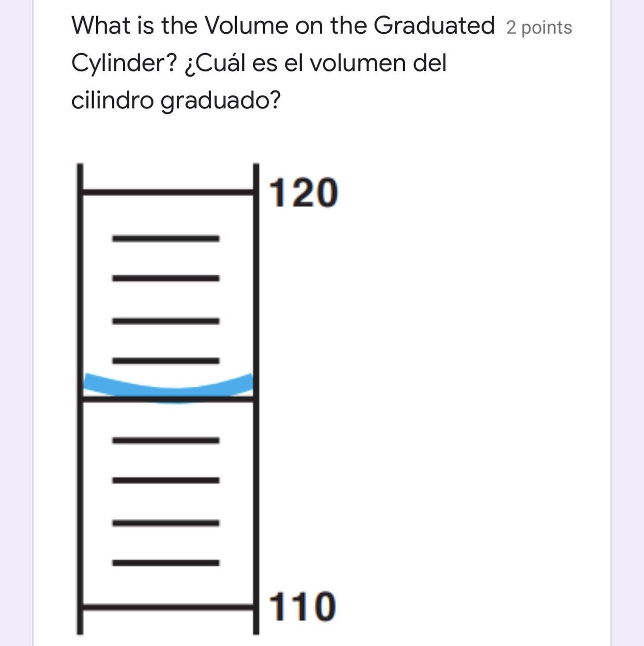The image size is (644, 646).
Task: Click the first short tick below the middle line
Action: tap(165, 440)
